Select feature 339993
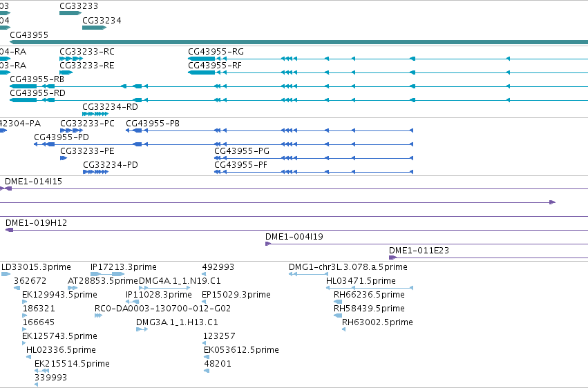Viewport: 588px width, 388px height. [x=50, y=378]
